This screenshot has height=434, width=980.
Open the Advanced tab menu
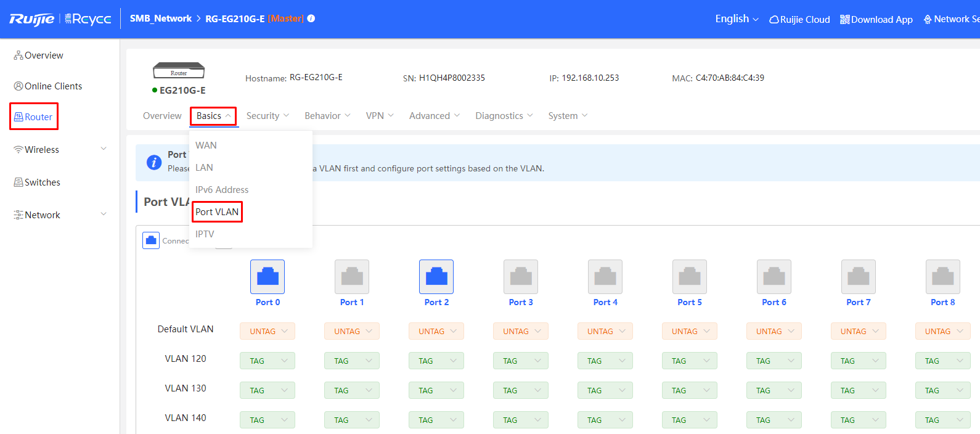click(435, 116)
